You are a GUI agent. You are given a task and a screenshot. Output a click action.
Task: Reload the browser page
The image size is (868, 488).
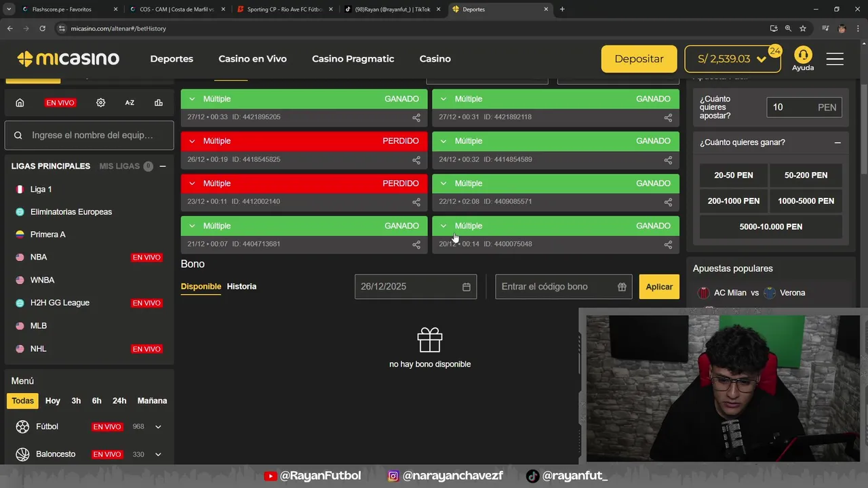pyautogui.click(x=42, y=28)
